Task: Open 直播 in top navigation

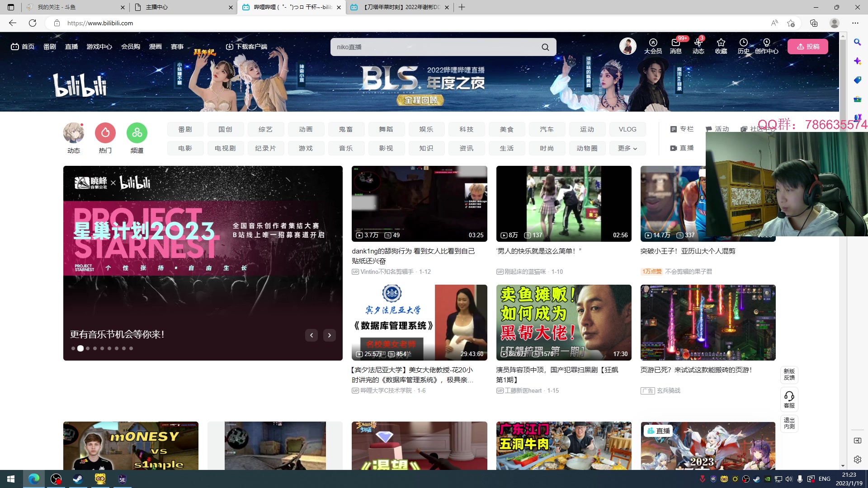Action: (x=71, y=47)
